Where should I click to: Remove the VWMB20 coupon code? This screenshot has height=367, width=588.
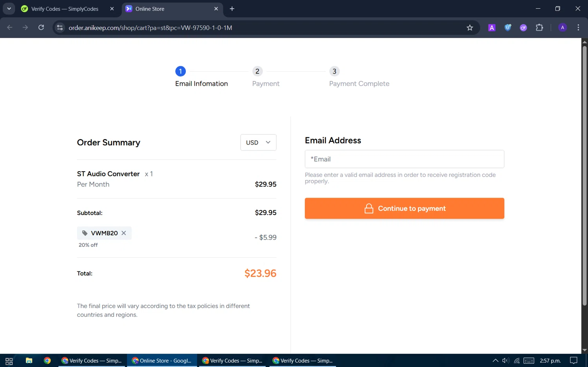coord(124,233)
